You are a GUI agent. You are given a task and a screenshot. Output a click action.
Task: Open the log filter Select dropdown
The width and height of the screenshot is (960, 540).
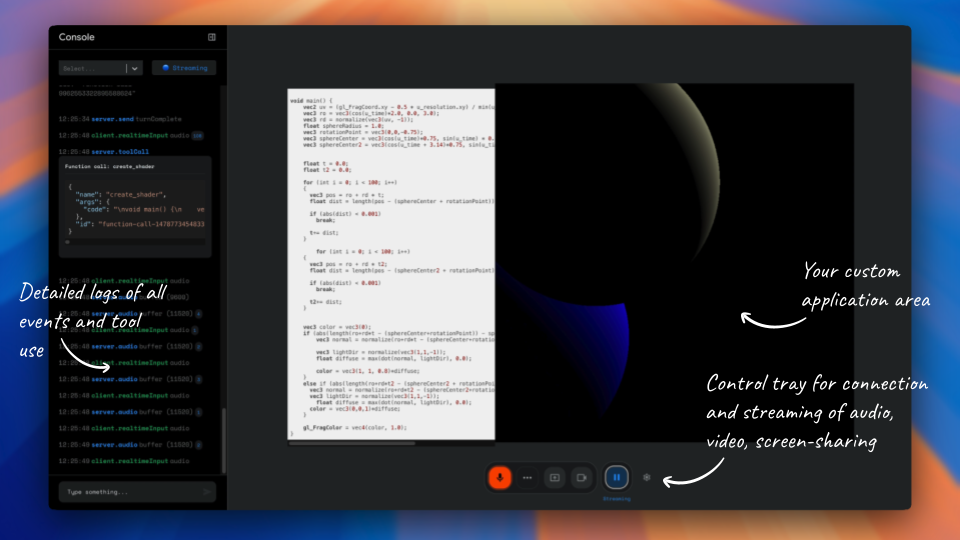(x=92, y=68)
